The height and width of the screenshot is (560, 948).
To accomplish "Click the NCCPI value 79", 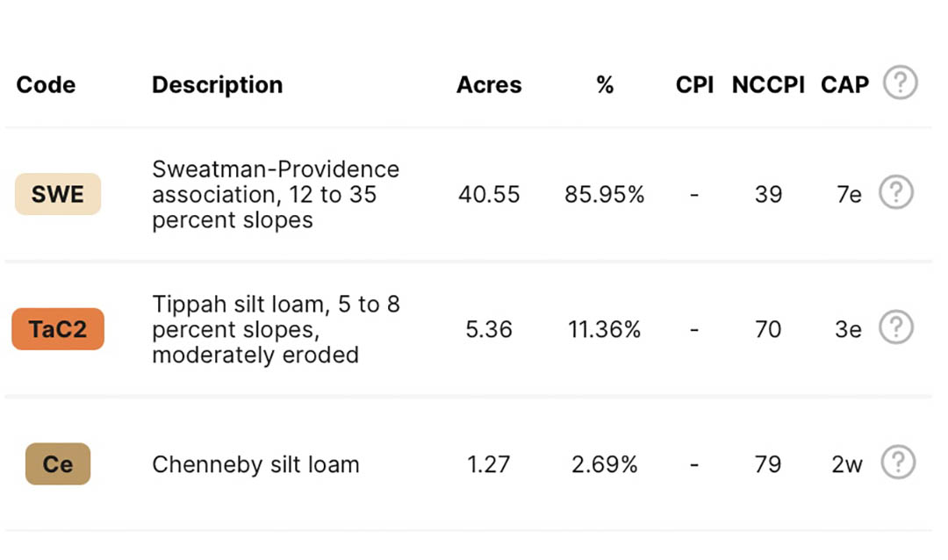I will click(x=768, y=464).
